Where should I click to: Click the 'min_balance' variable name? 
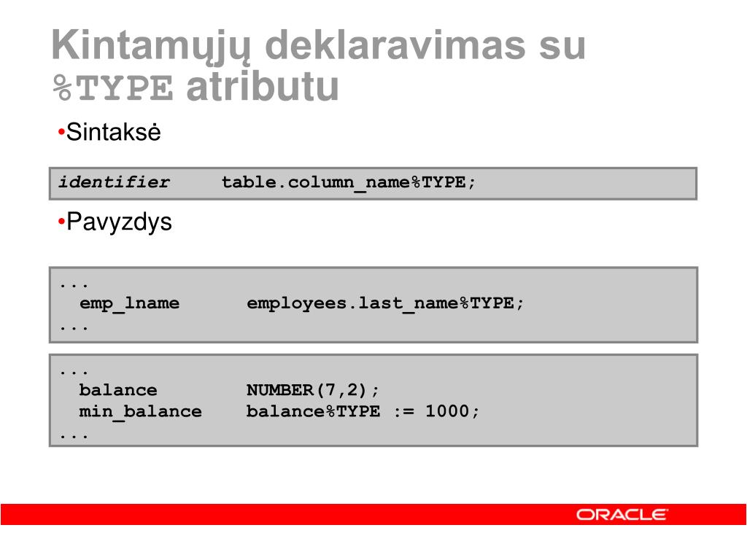click(x=141, y=411)
